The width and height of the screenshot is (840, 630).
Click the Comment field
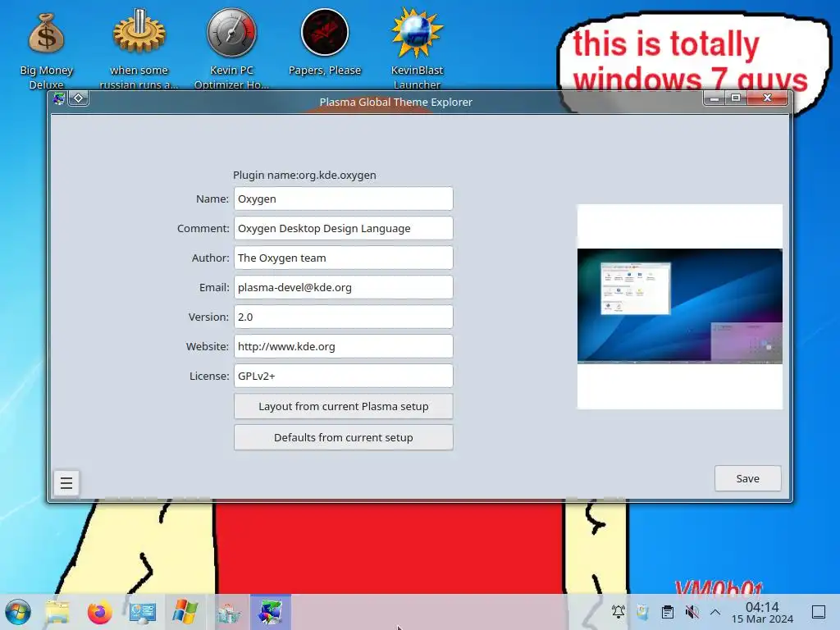tap(344, 228)
